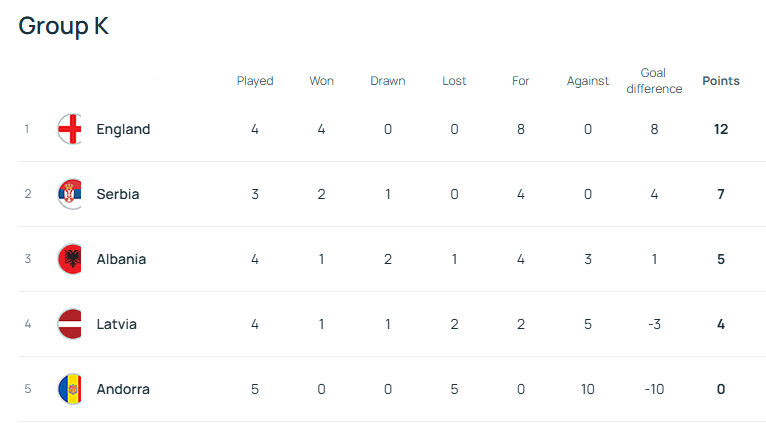Open the England team link
This screenshot has height=435, width=766.
point(123,130)
